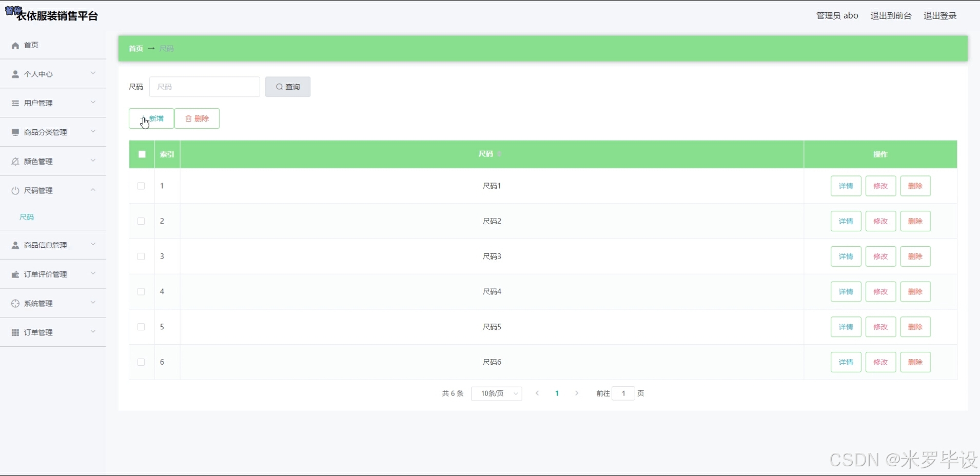Image resolution: width=980 pixels, height=476 pixels.
Task: Expand the 系统管理 chevron
Action: pyautogui.click(x=93, y=303)
